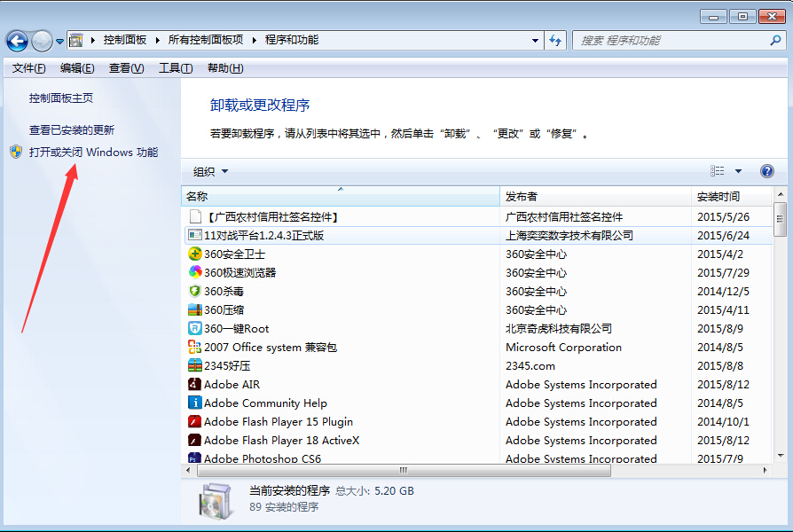Viewport: 793px width, 532px height.
Task: Click the Back navigation arrow button
Action: point(17,41)
